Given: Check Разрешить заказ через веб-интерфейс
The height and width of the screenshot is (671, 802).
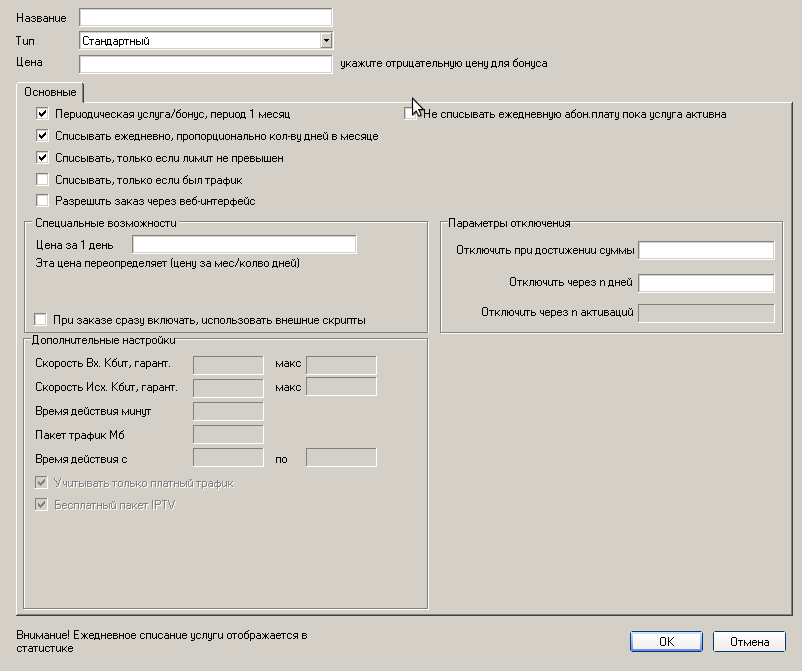Looking at the screenshot, I should click(42, 201).
